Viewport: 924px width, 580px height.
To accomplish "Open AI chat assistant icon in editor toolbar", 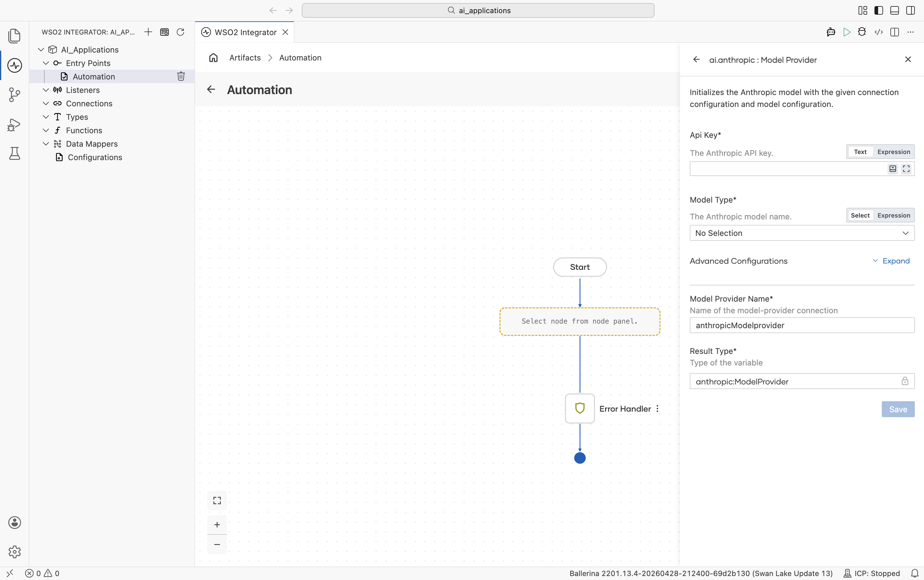I will [x=831, y=32].
